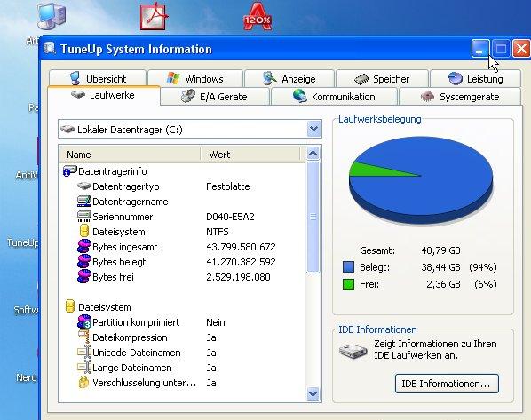Click the Bytes frei disk icon
Viewport: 531px width, 420px height.
click(84, 276)
